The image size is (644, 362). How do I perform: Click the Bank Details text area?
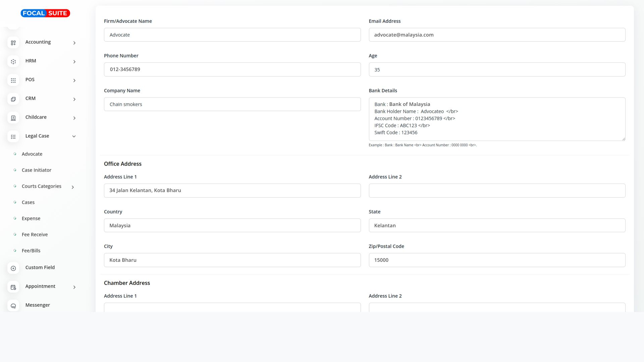point(497,119)
